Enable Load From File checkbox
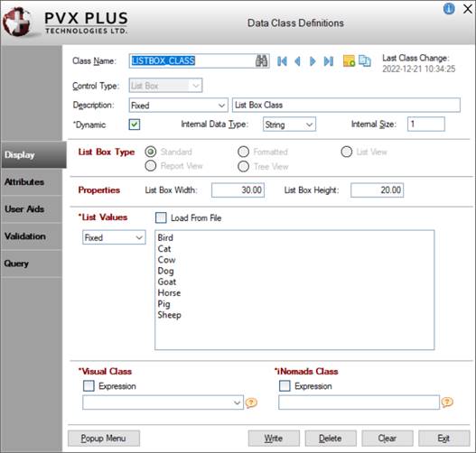The image size is (476, 453). 161,217
